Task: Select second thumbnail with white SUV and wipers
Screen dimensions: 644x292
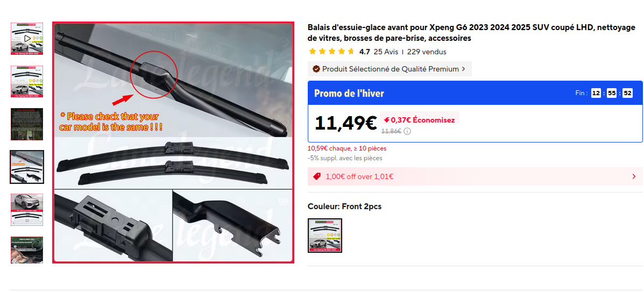Action: (27, 81)
